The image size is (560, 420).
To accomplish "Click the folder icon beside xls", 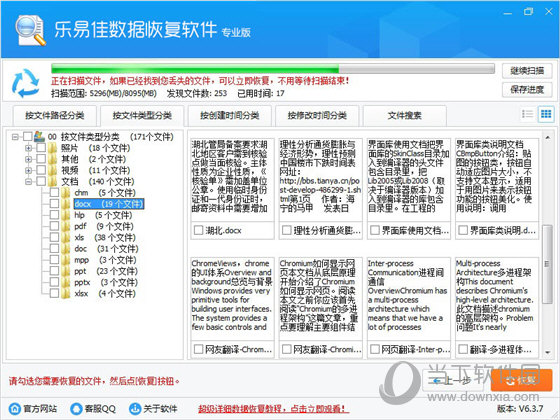I will (x=66, y=238).
